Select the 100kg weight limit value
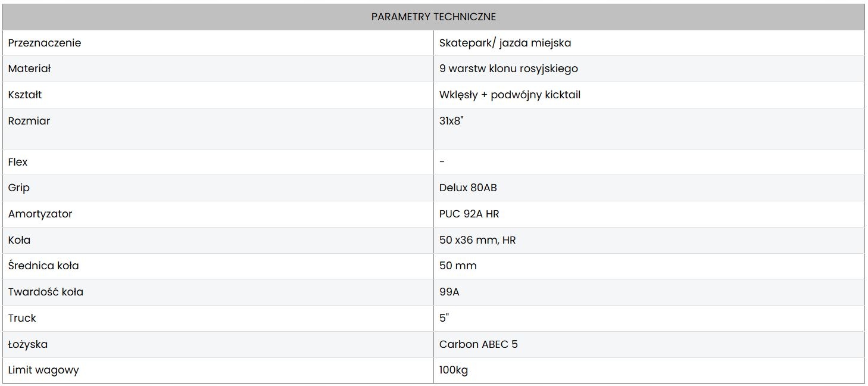 tap(453, 370)
